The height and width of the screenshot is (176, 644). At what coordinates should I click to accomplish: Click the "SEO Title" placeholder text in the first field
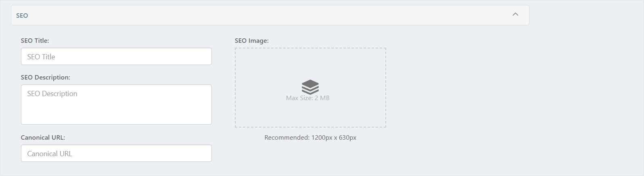coord(41,57)
